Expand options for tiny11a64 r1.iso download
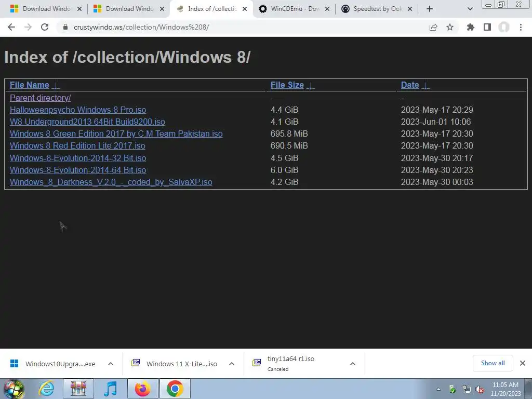Screen dimensions: 532x399 353,364
